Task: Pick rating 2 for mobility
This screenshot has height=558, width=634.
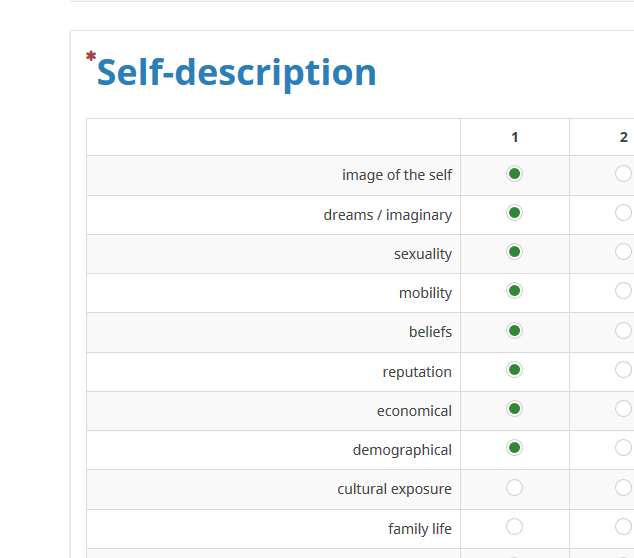Action: (x=623, y=291)
